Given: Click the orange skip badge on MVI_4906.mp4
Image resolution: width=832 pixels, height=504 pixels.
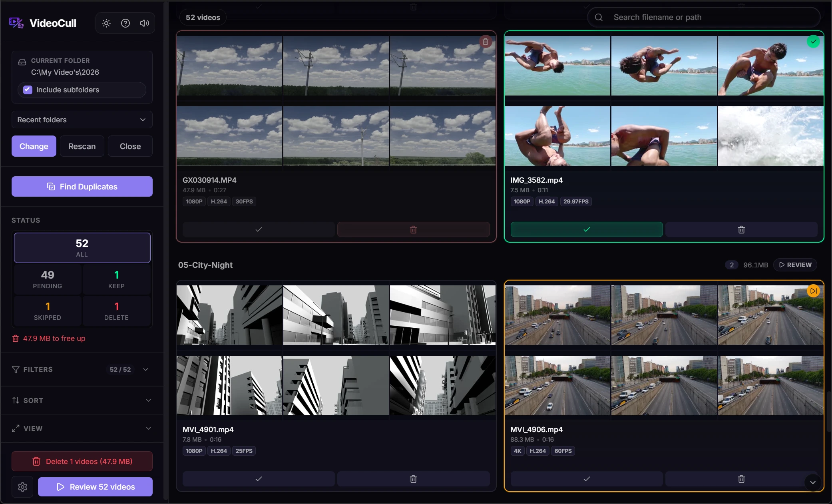Looking at the screenshot, I should [x=813, y=291].
